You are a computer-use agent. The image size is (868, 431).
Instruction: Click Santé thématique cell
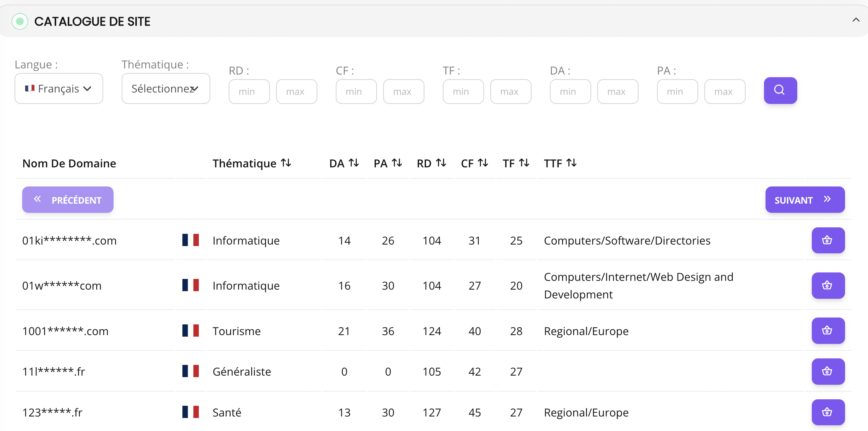pos(227,413)
